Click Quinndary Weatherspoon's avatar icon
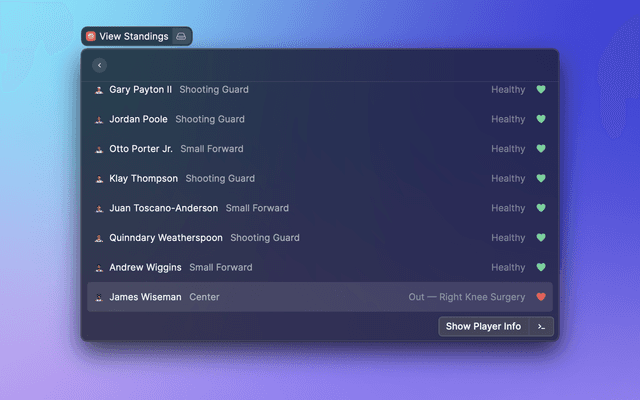Screen dimensions: 640x400 coord(99,239)
